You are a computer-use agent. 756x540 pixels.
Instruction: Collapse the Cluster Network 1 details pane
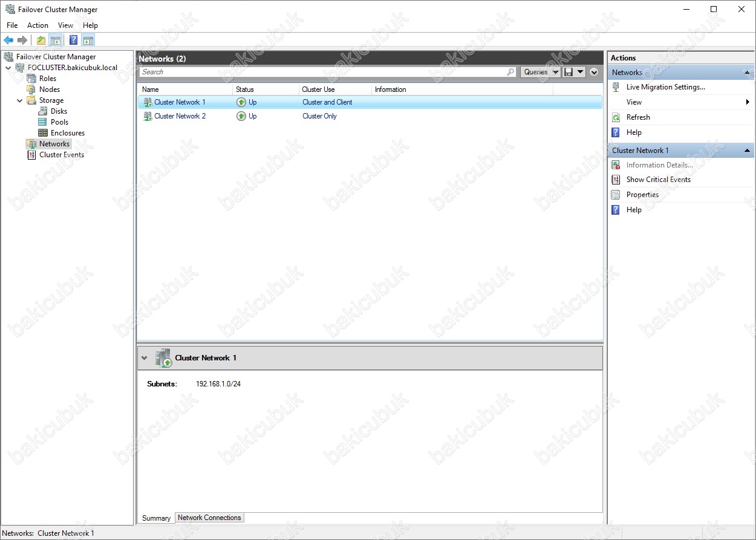tap(144, 358)
